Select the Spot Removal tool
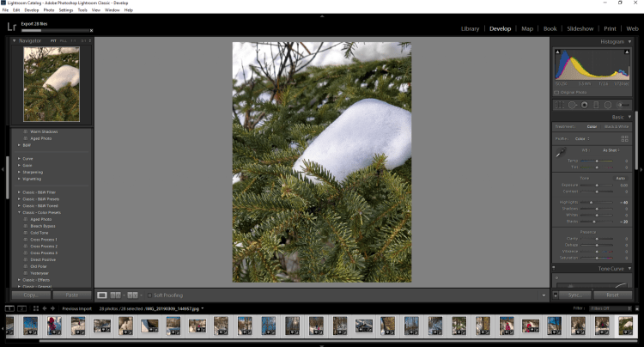The height and width of the screenshot is (347, 644). tap(572, 105)
